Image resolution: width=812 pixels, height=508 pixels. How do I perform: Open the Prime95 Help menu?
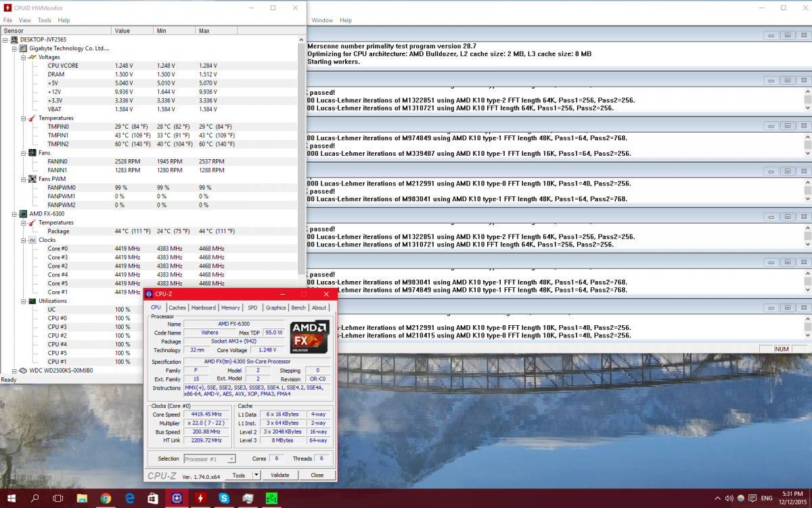(346, 20)
